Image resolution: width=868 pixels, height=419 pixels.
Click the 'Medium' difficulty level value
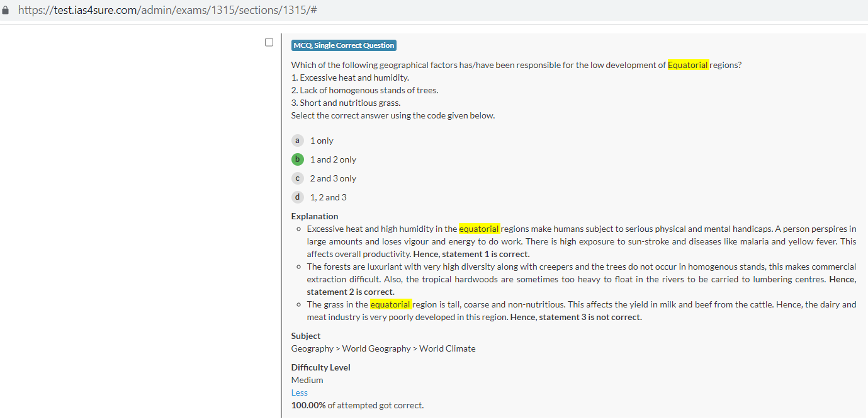pos(307,380)
